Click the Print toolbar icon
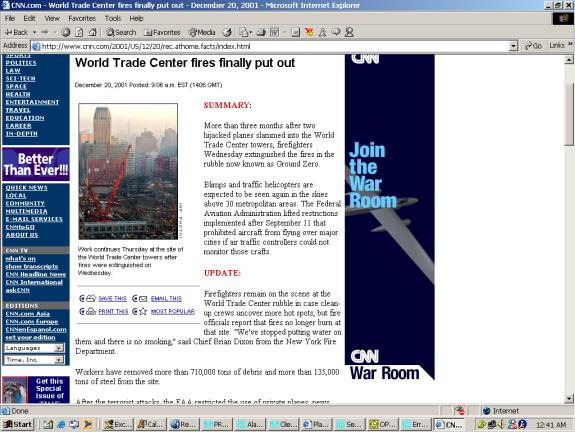575x432 pixels. 261,32
